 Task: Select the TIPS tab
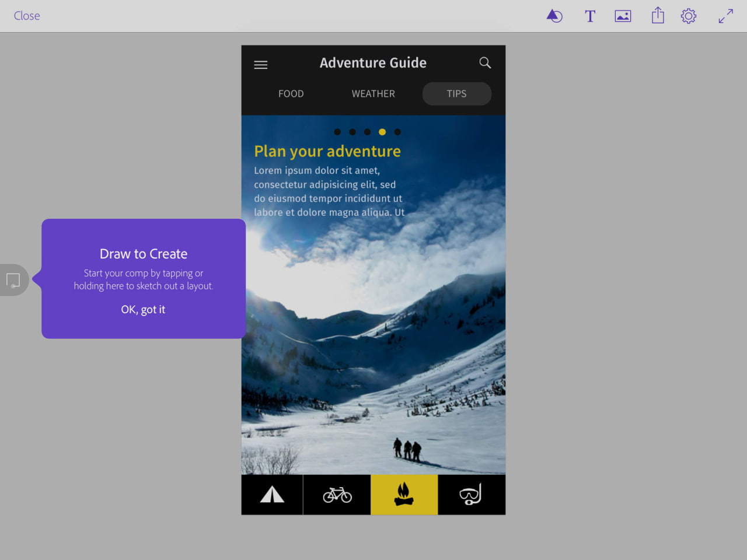click(456, 93)
